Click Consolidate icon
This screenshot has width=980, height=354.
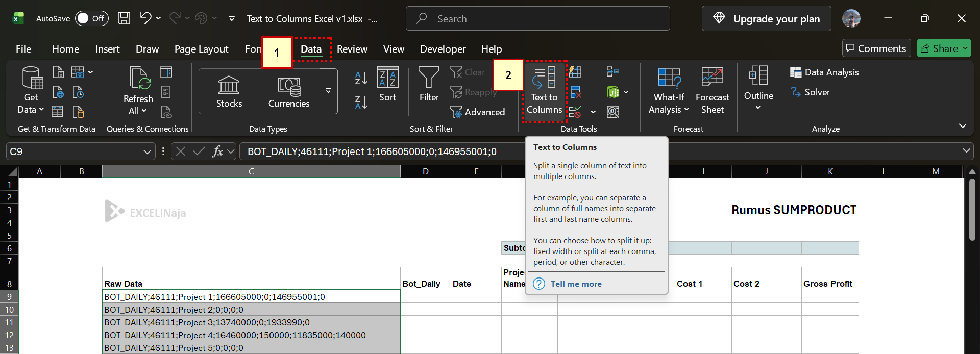point(613,71)
